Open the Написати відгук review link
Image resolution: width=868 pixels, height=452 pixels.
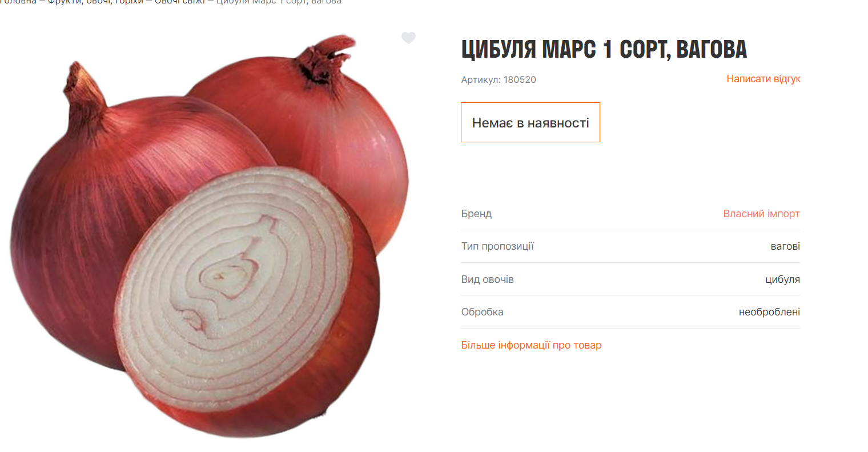pos(763,79)
